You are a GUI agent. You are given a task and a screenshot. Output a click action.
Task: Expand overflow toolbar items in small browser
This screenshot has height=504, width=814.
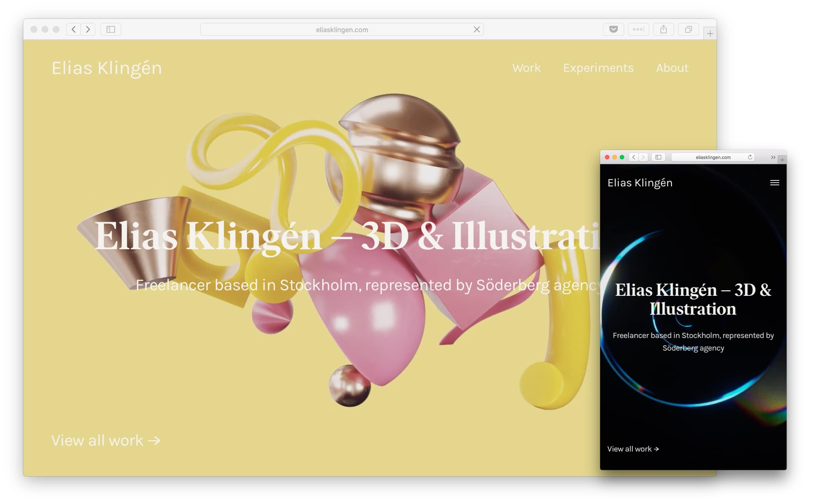tap(773, 157)
